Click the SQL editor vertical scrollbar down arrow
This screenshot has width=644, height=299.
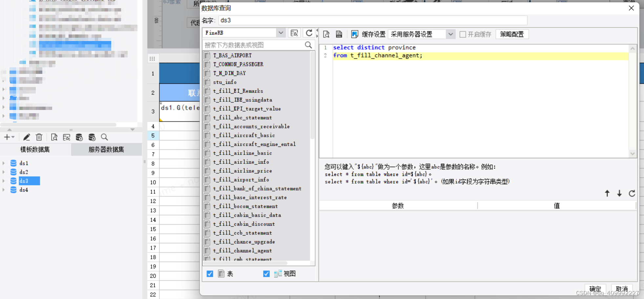633,154
